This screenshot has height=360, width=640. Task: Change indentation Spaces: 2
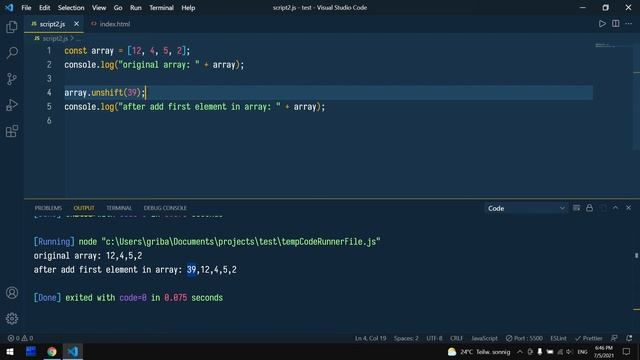coord(406,338)
